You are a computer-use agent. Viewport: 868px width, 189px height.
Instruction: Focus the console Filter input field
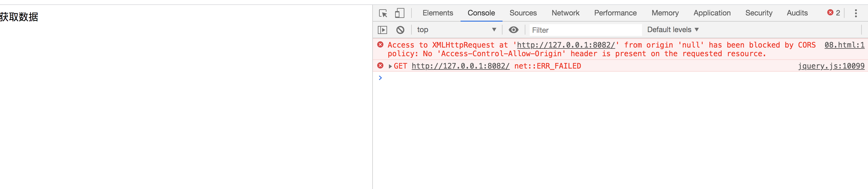[585, 30]
